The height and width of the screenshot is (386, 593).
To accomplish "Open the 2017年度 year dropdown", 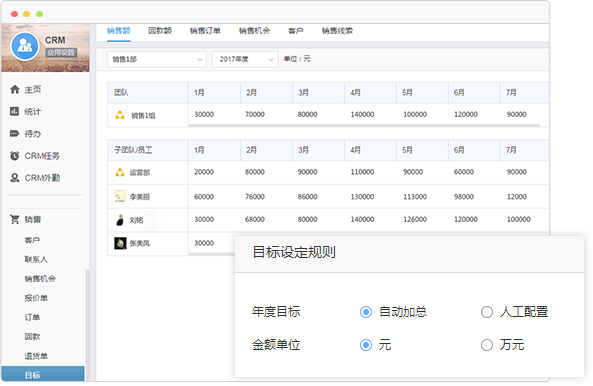I will 245,59.
